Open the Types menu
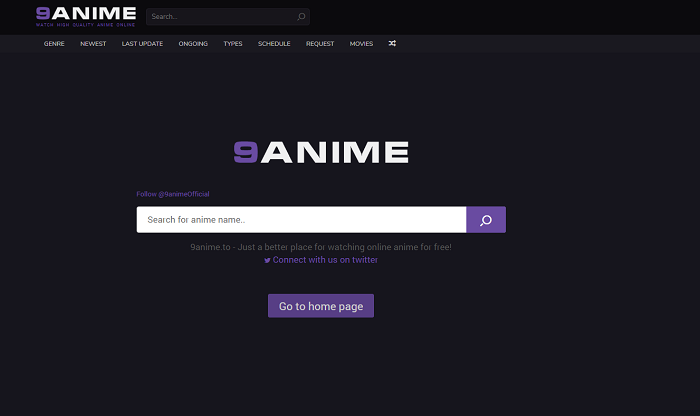The width and height of the screenshot is (700, 416). click(233, 43)
